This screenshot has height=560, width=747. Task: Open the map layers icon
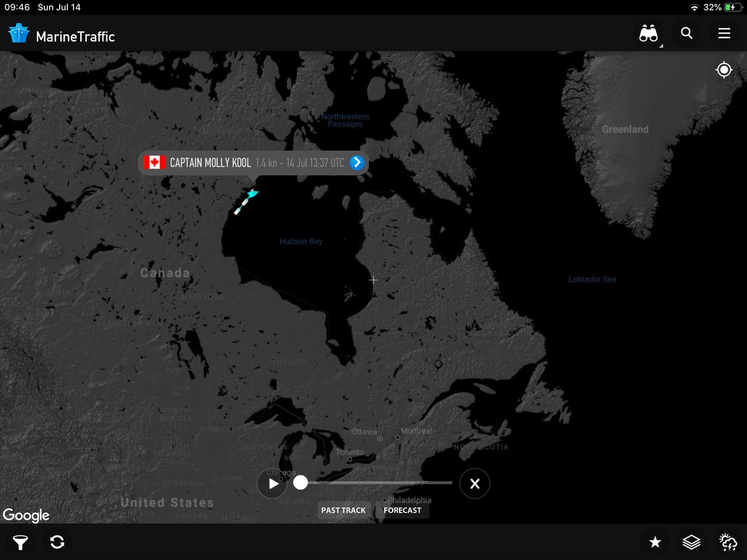(692, 542)
